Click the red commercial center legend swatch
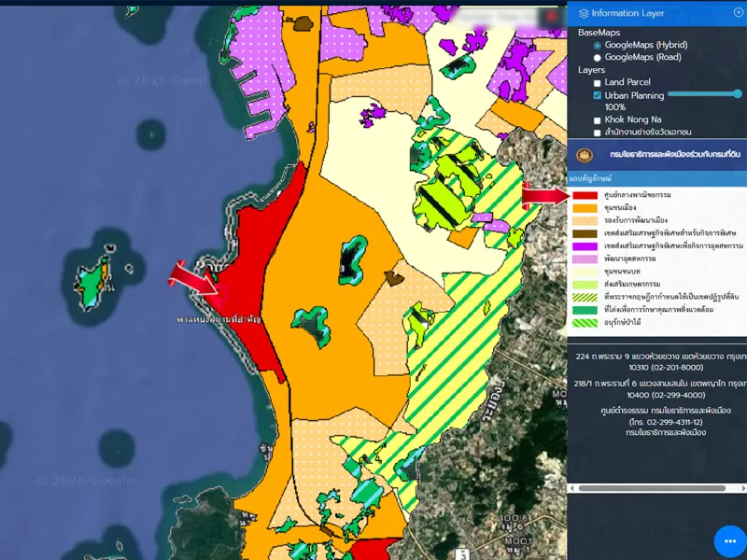Screen dimensions: 747x560 pyautogui.click(x=585, y=195)
